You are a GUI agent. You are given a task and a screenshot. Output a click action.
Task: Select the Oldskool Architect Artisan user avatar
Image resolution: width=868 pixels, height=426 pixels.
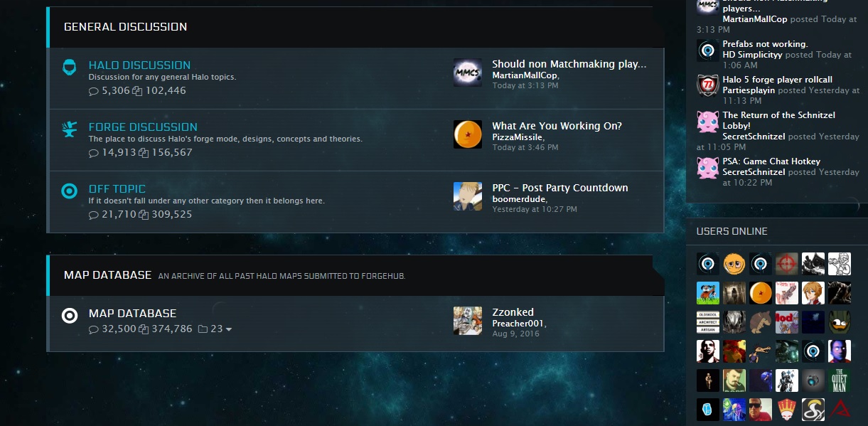point(707,322)
